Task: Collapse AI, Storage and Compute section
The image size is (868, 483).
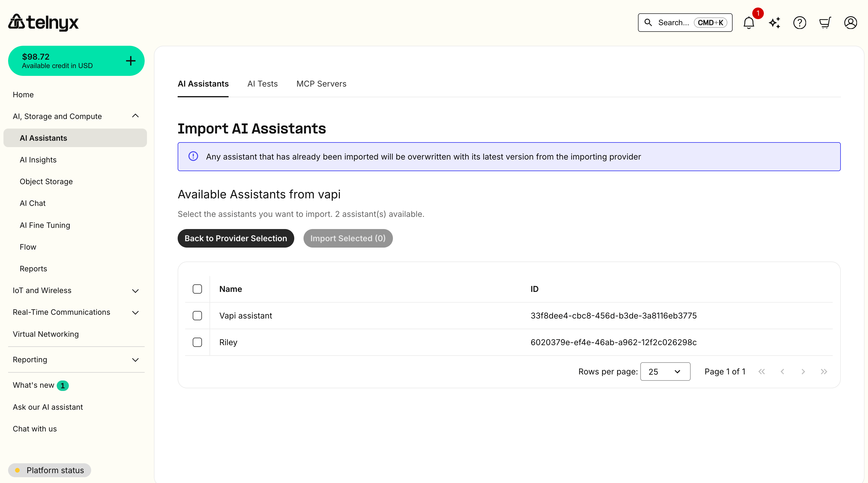Action: coord(135,116)
